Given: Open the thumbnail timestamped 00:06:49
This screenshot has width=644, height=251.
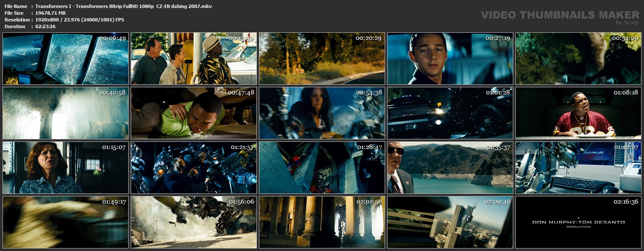Looking at the screenshot, I should (66, 59).
